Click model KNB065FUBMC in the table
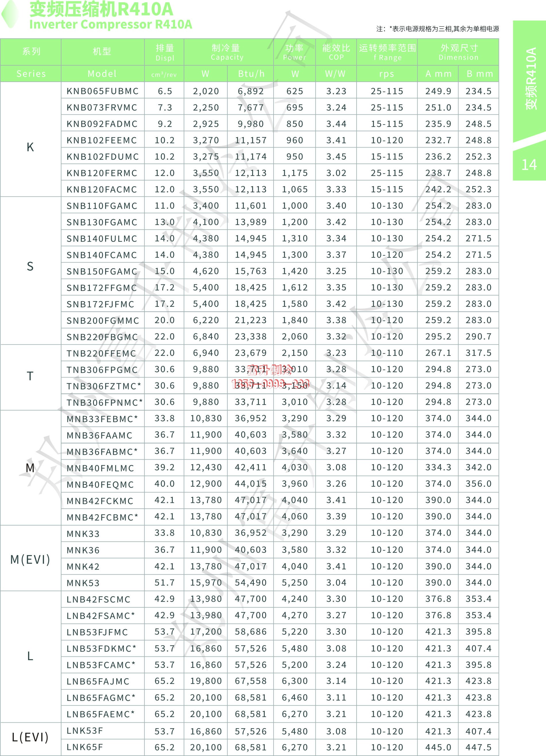The height and width of the screenshot is (756, 546). (102, 91)
